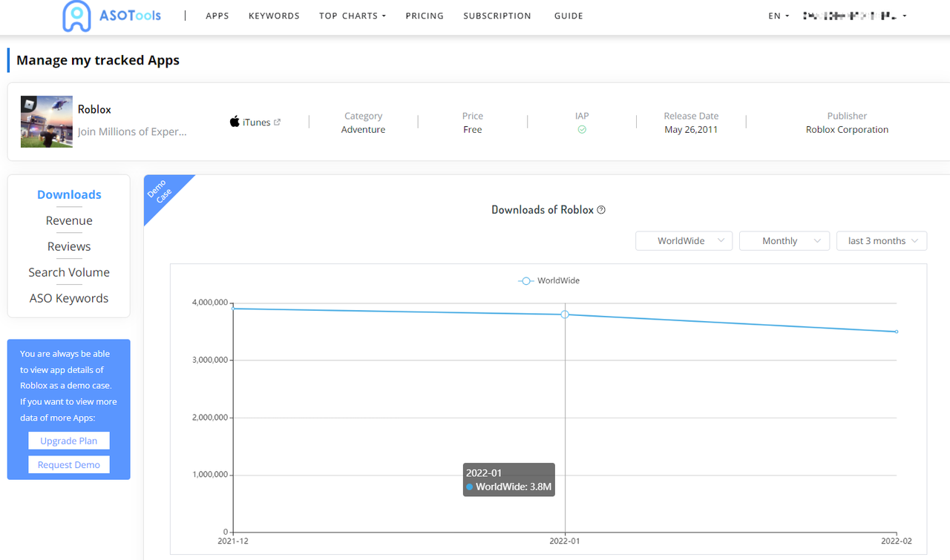Image resolution: width=950 pixels, height=560 pixels.
Task: Open the WorldWide region dropdown
Action: (x=683, y=240)
